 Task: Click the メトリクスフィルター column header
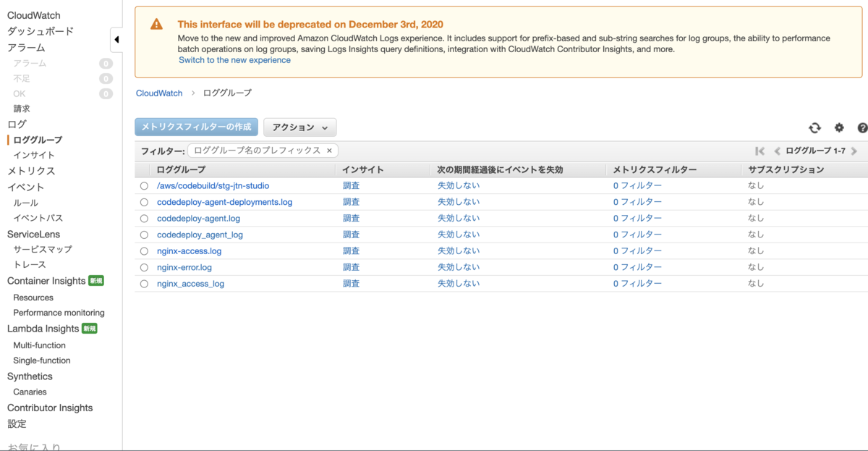coord(655,170)
